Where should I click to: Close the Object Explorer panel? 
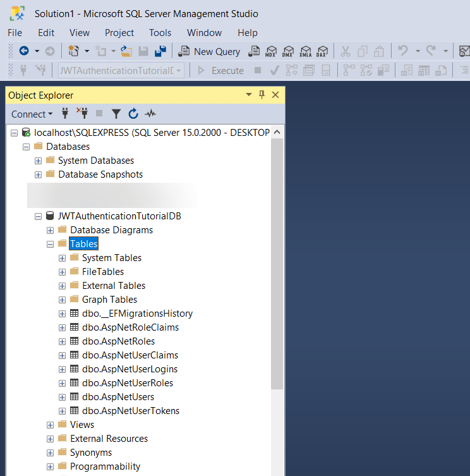(275, 95)
